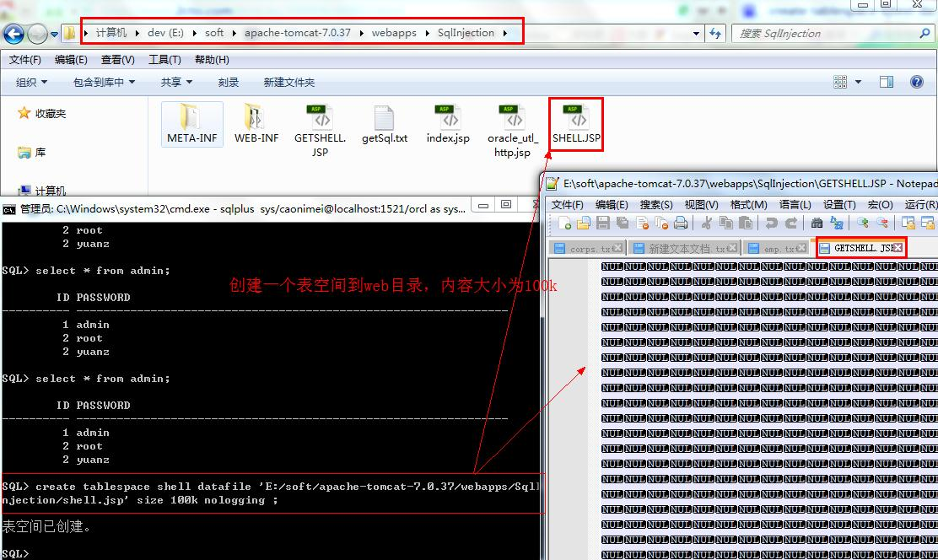Screen dimensions: 938x560
Task: Click the Notepad++ Save icon
Action: pyautogui.click(x=603, y=223)
